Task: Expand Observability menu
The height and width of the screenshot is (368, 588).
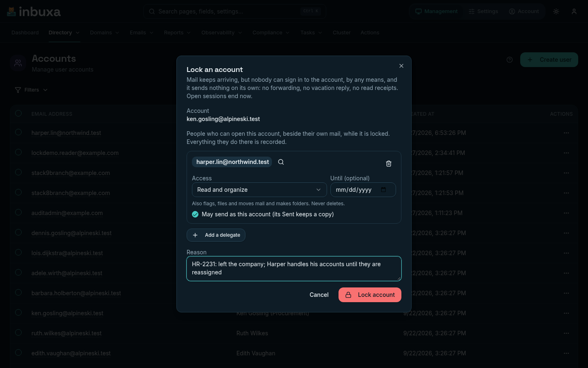Action: (x=222, y=33)
